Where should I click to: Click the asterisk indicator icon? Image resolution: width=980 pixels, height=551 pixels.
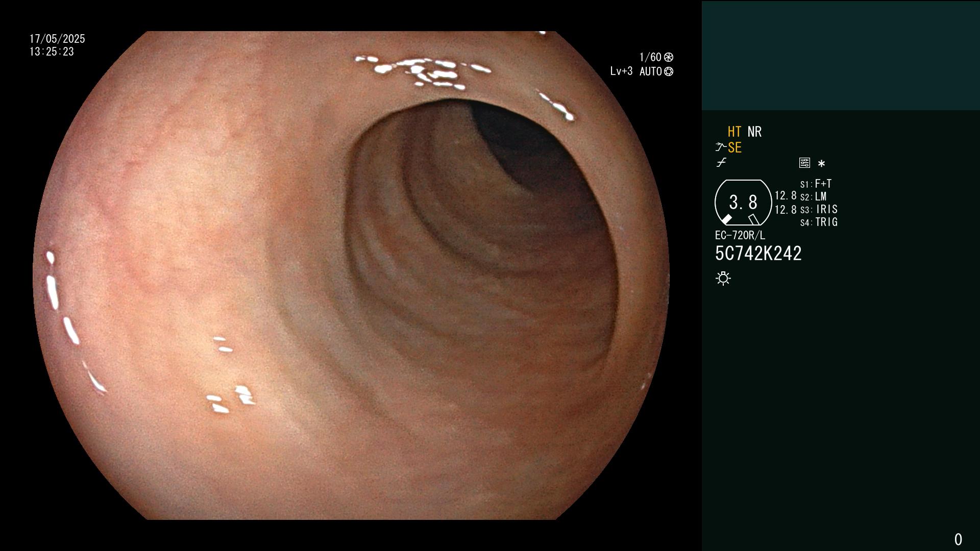(821, 163)
